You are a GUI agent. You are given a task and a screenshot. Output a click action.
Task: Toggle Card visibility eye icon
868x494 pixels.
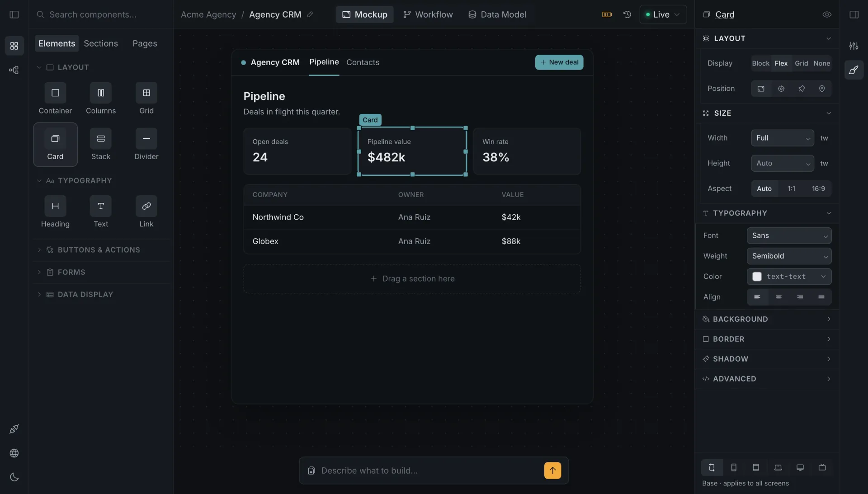(826, 14)
